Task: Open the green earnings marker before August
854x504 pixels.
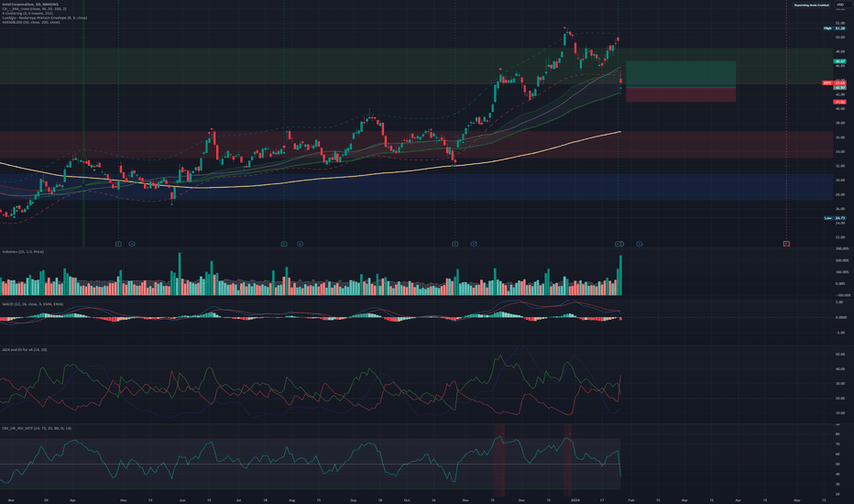Action: (284, 244)
